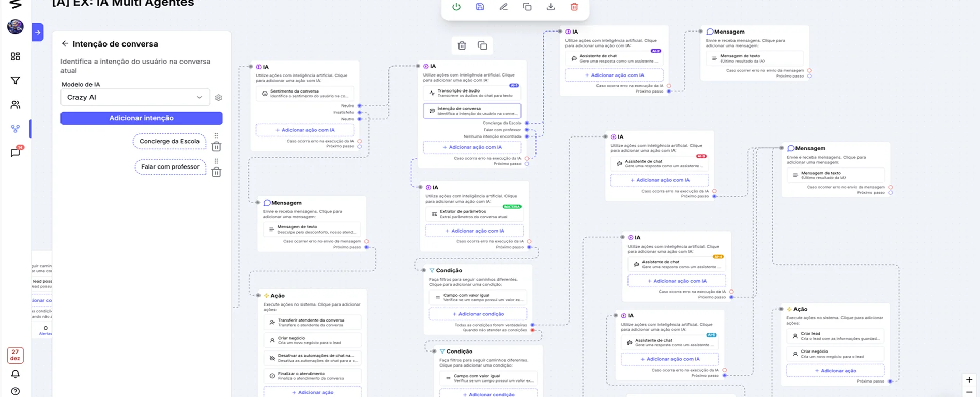Duplicate the selected node with copy icon
Screen dimensions: 980x397
[x=482, y=46]
